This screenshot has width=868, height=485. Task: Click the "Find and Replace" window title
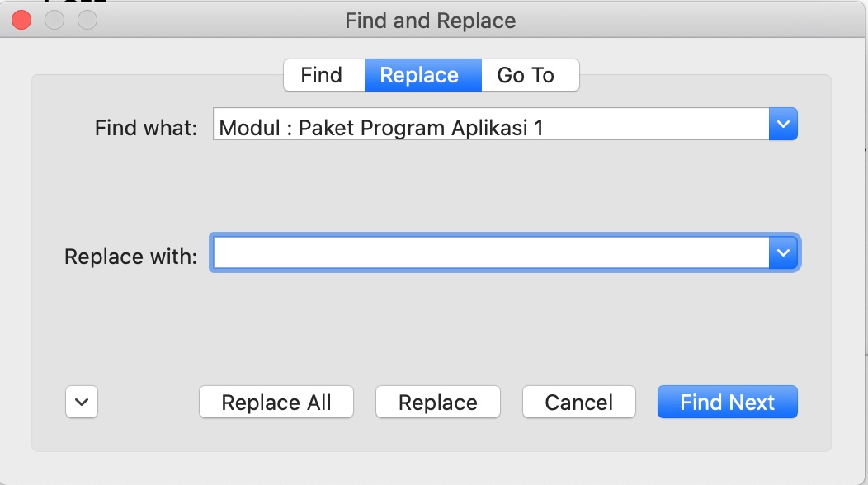(x=430, y=21)
